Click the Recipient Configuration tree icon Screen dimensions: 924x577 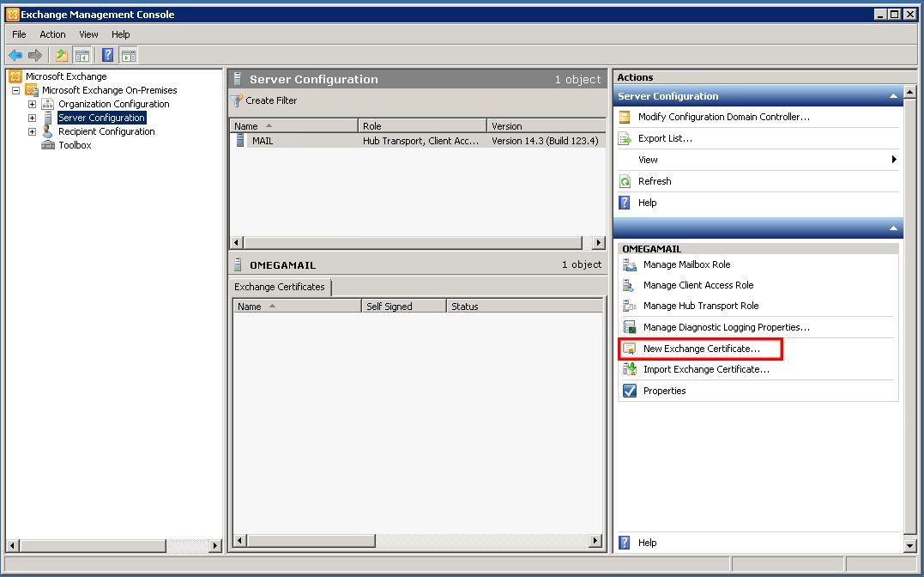tap(48, 131)
